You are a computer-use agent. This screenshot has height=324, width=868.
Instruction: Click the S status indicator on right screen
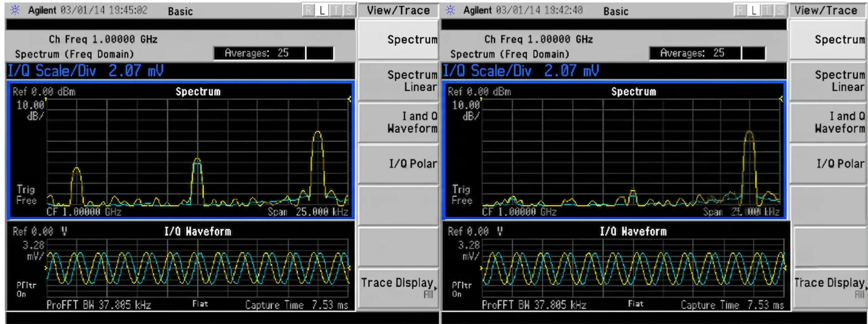(x=780, y=10)
